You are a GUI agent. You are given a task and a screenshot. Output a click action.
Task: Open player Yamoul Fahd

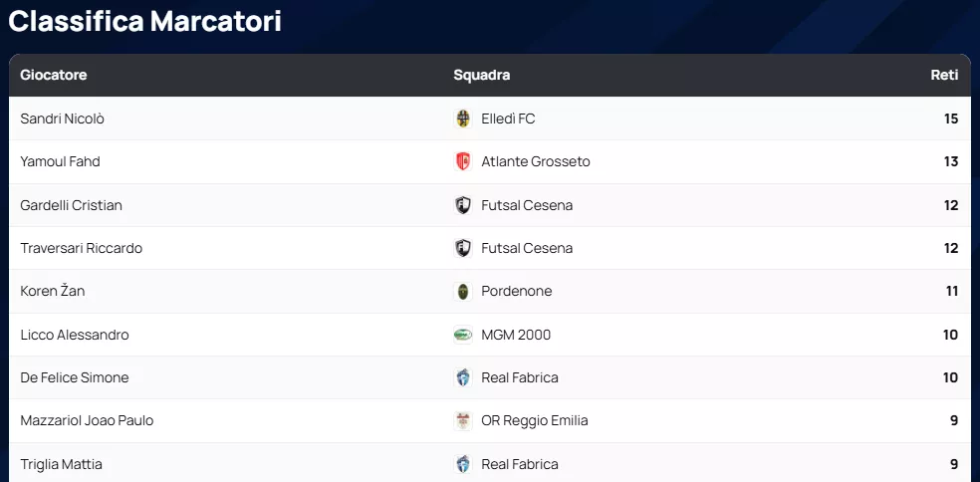coord(61,161)
